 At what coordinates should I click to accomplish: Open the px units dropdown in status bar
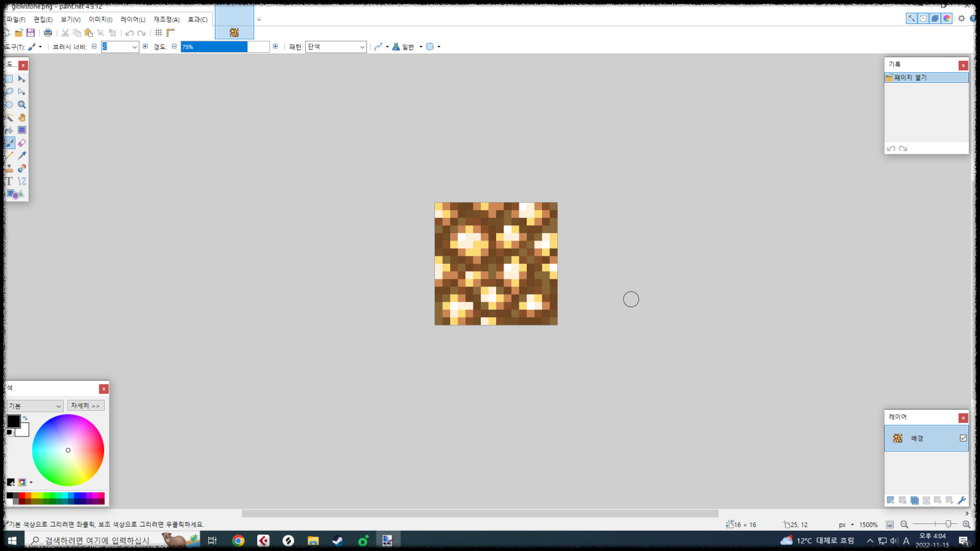coord(846,525)
